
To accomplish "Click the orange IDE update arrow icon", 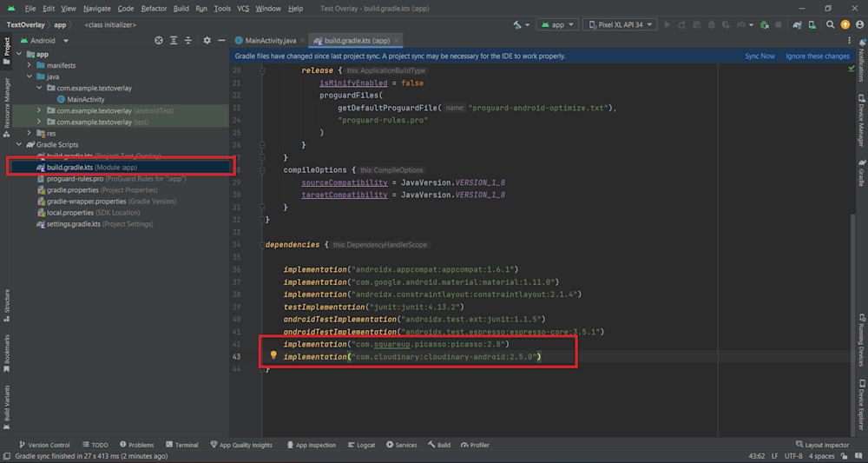I will tap(845, 24).
